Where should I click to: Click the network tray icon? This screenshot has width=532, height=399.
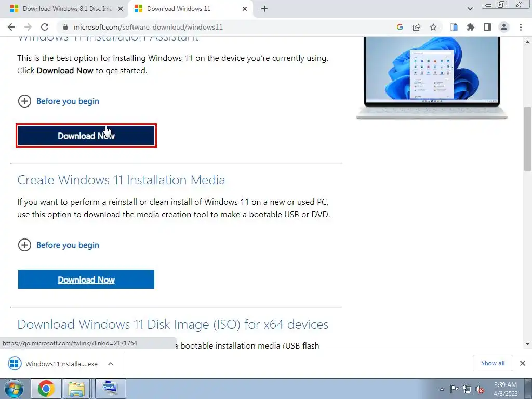[x=467, y=389]
